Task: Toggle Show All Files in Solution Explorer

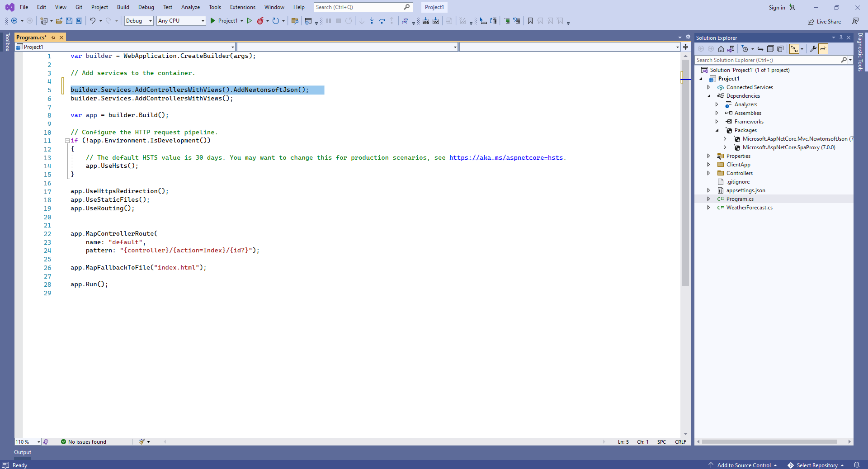Action: (780, 49)
